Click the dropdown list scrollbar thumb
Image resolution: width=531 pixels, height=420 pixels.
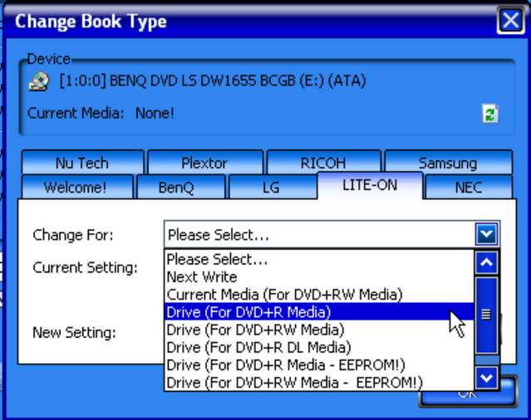tap(486, 315)
